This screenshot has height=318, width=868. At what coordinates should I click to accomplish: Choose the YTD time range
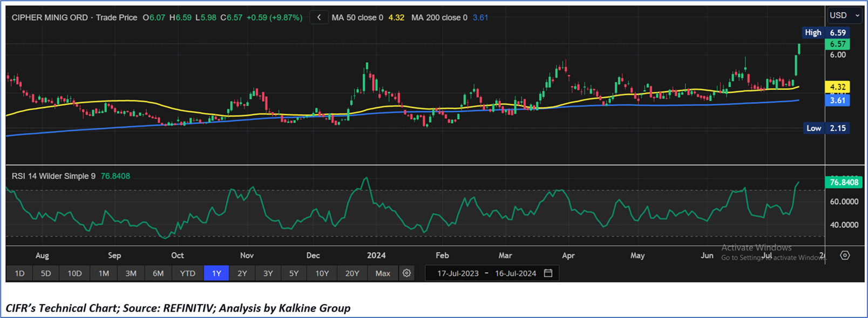(187, 273)
